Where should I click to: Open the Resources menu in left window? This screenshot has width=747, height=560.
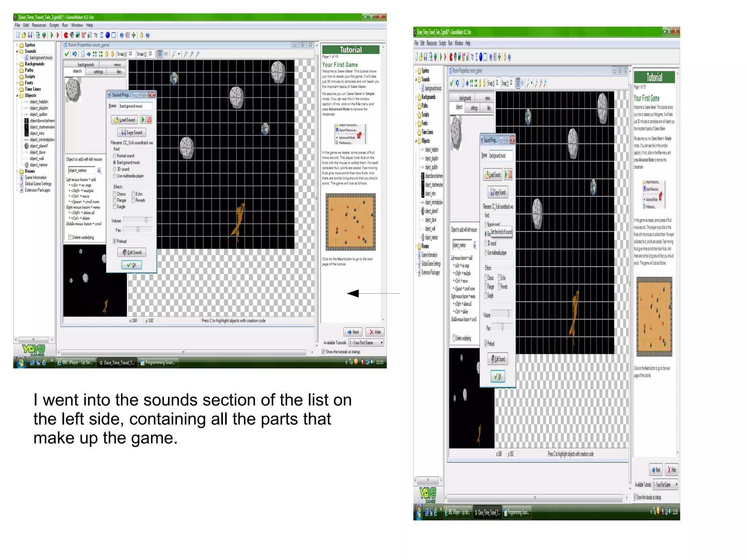coord(39,25)
